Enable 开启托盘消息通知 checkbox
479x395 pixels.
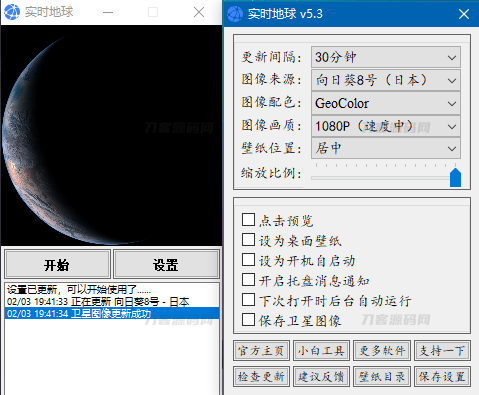[248, 280]
